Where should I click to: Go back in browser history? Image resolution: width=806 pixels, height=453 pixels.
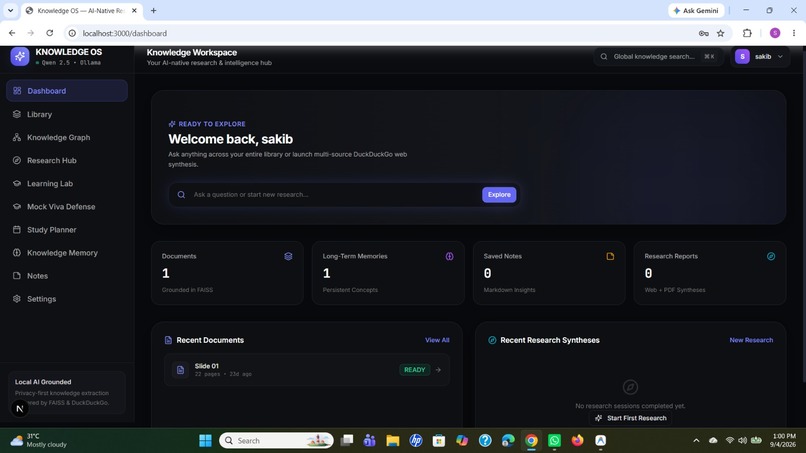[12, 33]
